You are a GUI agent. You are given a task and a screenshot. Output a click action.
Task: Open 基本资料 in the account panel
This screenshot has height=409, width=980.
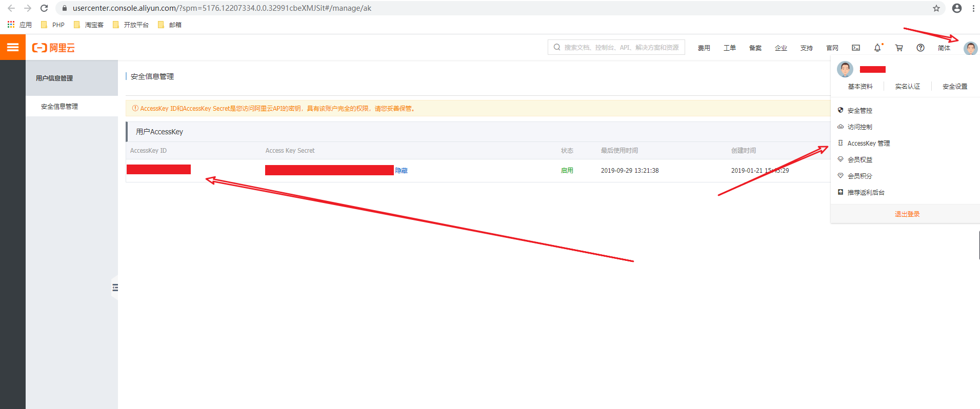pyautogui.click(x=860, y=86)
